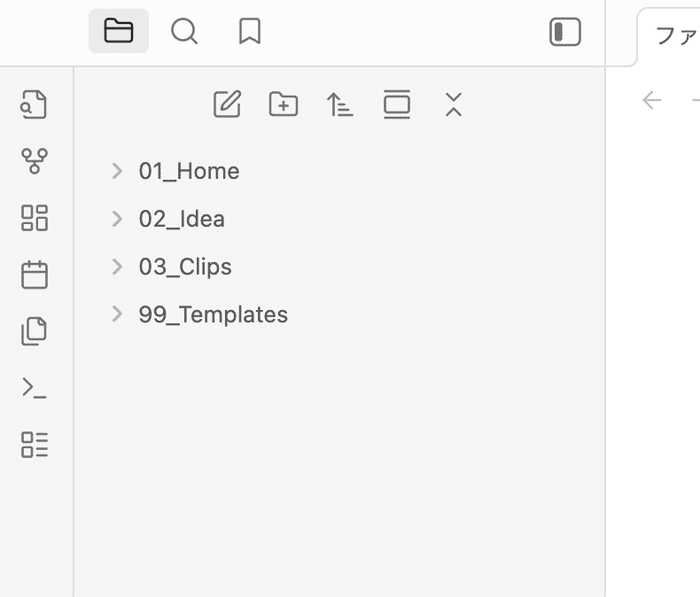Screen dimensions: 700x597
Task: Open the Search panel
Action: tap(184, 31)
